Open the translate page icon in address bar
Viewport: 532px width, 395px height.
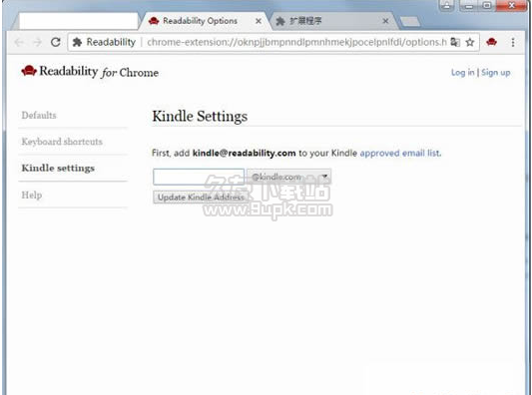pyautogui.click(x=455, y=42)
